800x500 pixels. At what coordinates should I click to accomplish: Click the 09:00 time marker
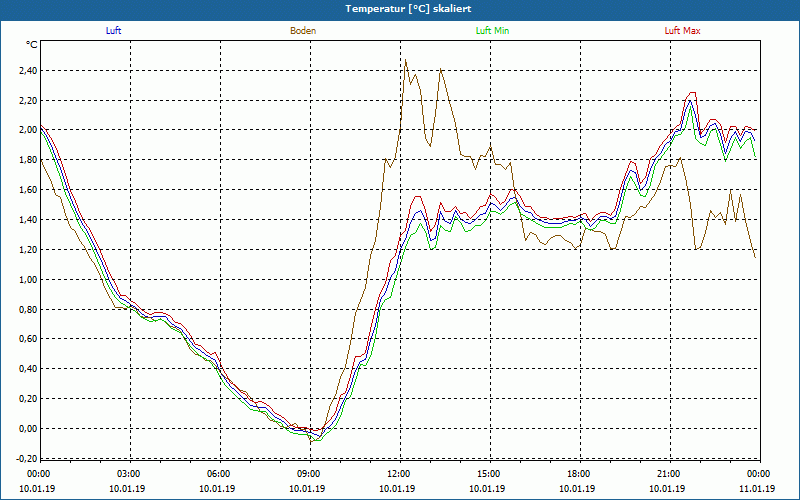pos(308,474)
